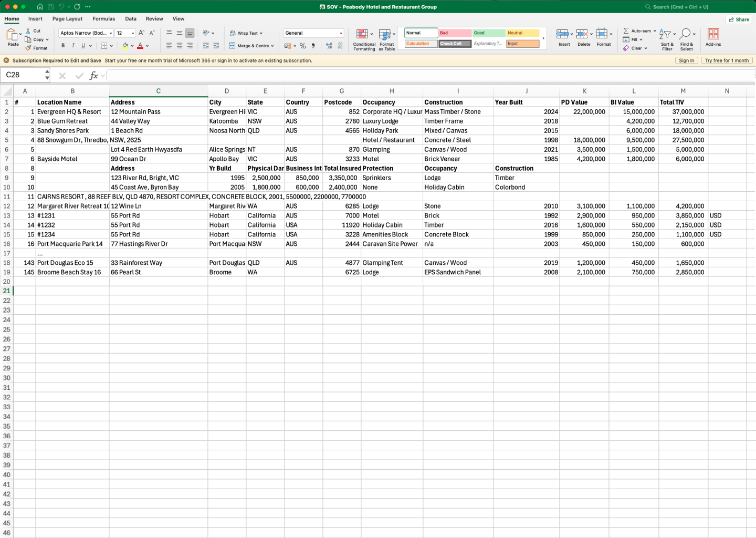This screenshot has height=538, width=756.
Task: Switch to the Formulas ribbon tab
Action: tap(103, 18)
